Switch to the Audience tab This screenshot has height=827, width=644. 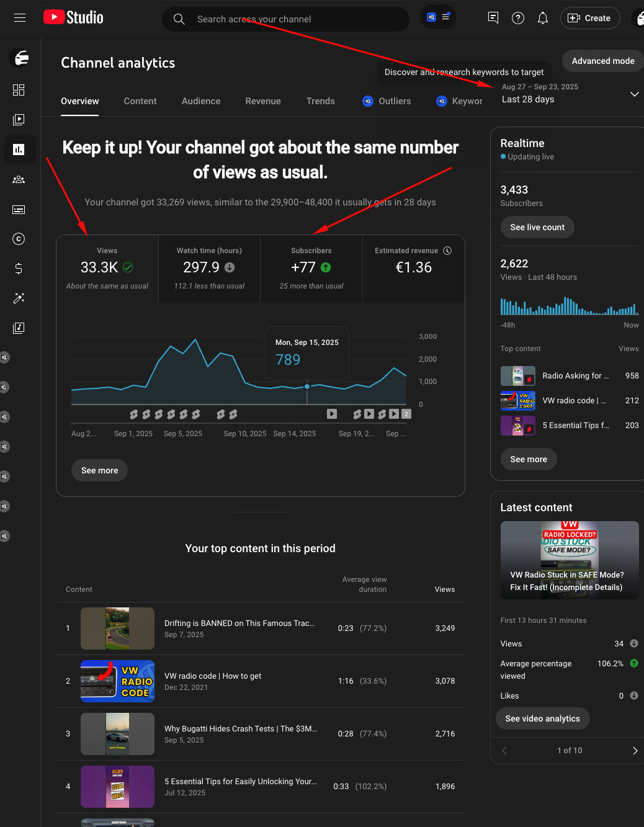201,101
